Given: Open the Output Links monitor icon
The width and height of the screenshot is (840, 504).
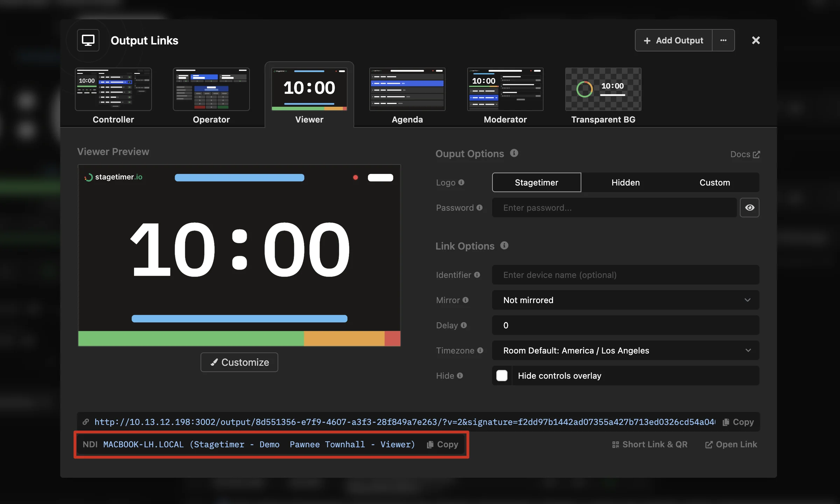Looking at the screenshot, I should click(88, 40).
